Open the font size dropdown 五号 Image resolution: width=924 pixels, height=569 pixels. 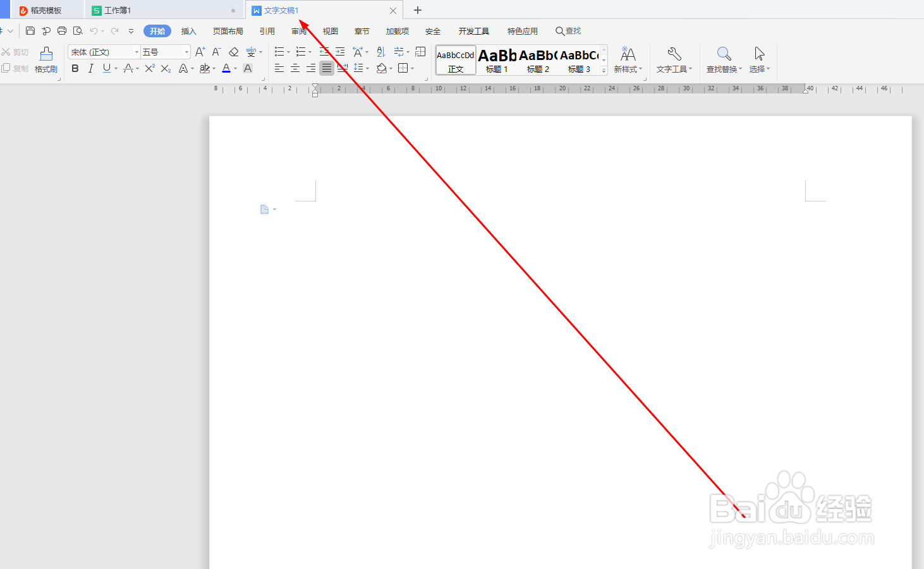(186, 52)
